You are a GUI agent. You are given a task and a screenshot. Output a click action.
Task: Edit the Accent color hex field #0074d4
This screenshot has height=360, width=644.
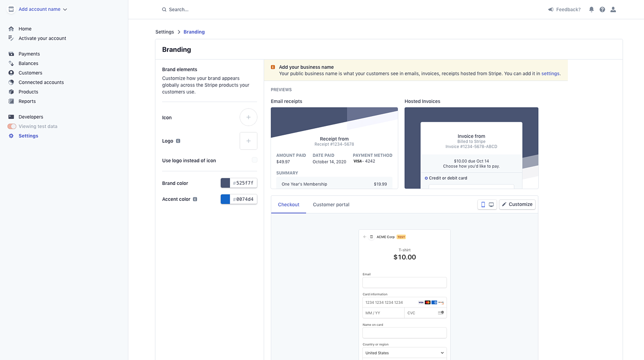[243, 199]
